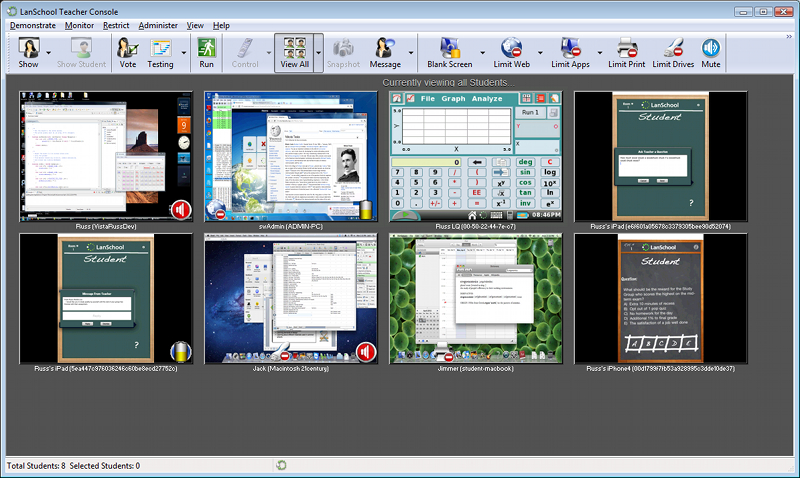
Task: Expand the Message dropdown arrow
Action: tap(411, 53)
